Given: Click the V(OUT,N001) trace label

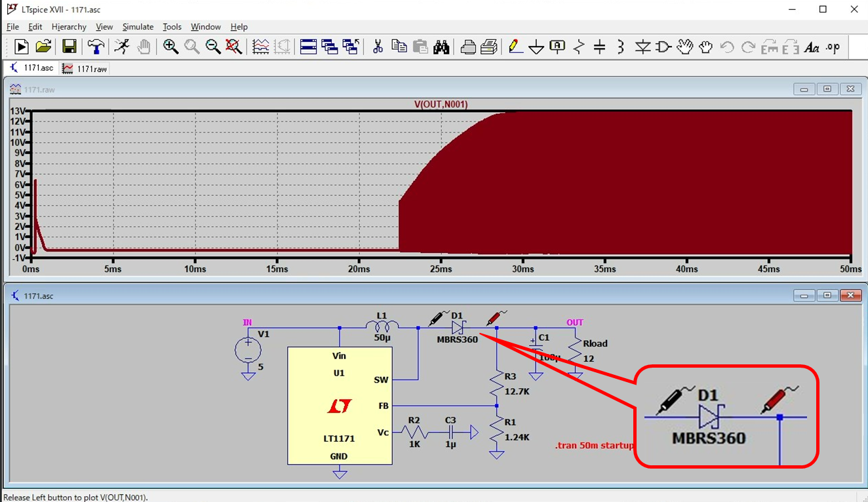Looking at the screenshot, I should point(441,104).
